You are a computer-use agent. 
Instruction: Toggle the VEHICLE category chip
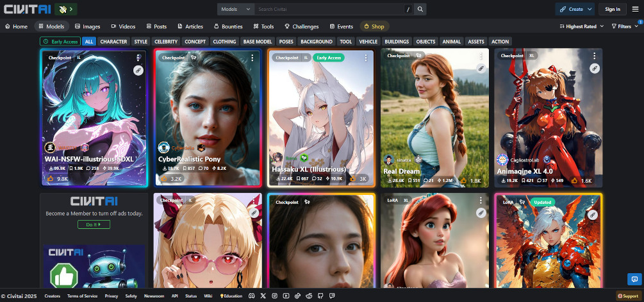pos(368,42)
